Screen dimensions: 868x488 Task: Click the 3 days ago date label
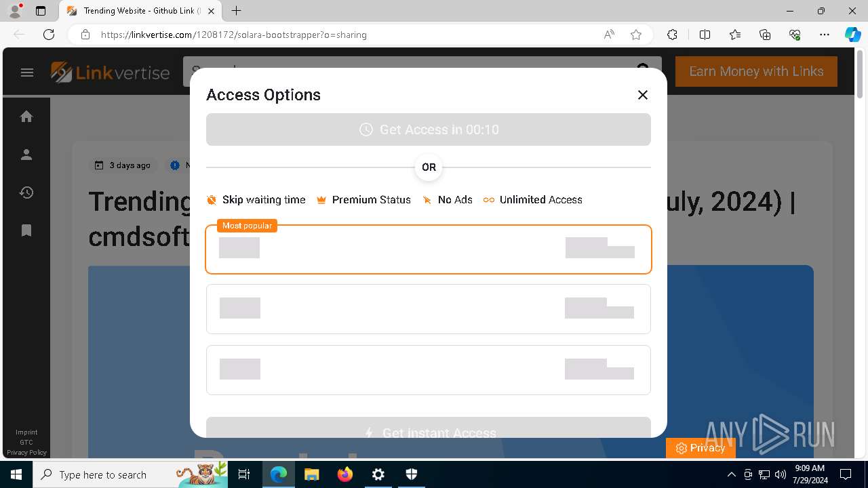(x=123, y=165)
